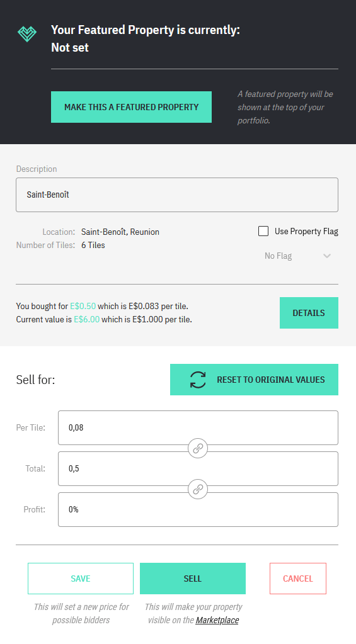Image resolution: width=356 pixels, height=644 pixels.
Task: Open property DETAILS
Action: pyautogui.click(x=309, y=313)
